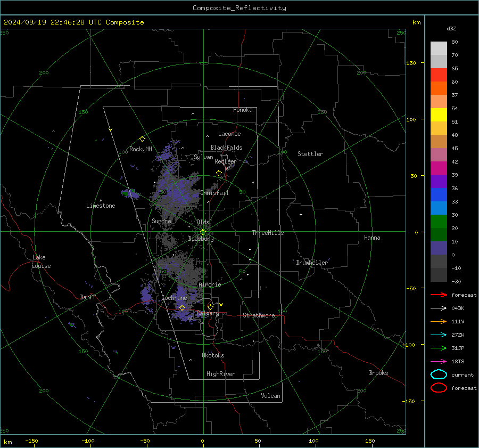The width and height of the screenshot is (479, 448).
Task: Click the yellow diamond marker near RockyMH
Action: point(142,139)
